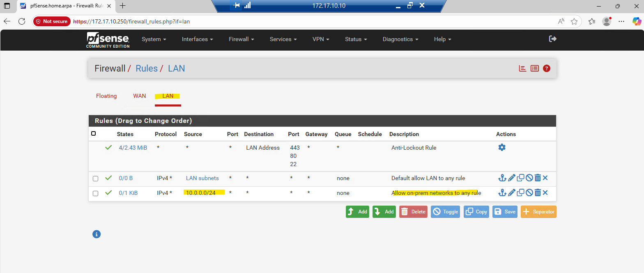Add rule to end of list
Screen dimensions: 644x273
pos(384,212)
